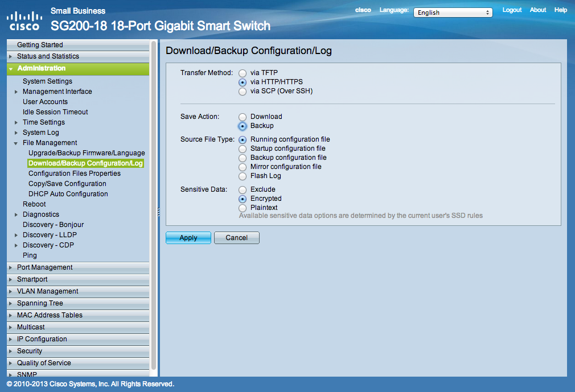The image size is (575, 392).
Task: Expand the VLAN Management section arrow
Action: coord(11,292)
